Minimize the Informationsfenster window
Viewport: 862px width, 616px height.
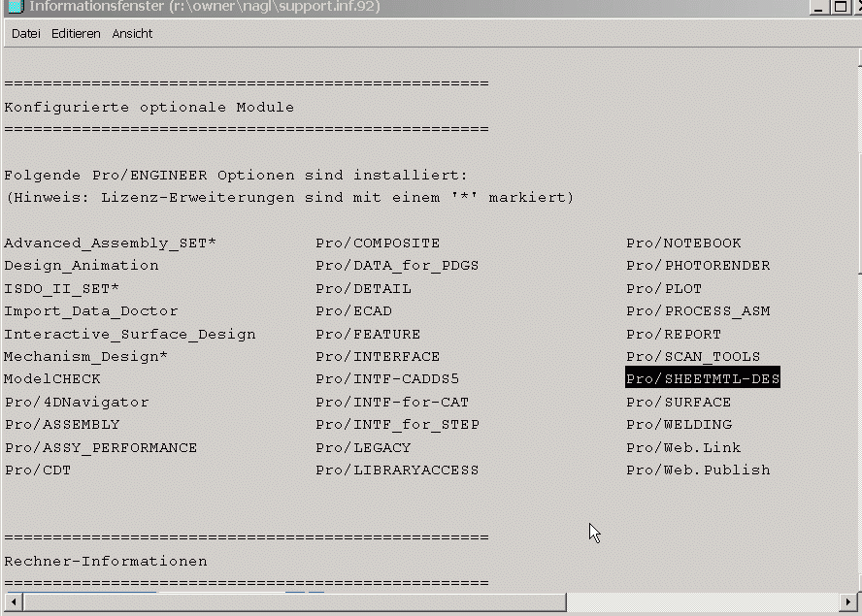coord(818,7)
